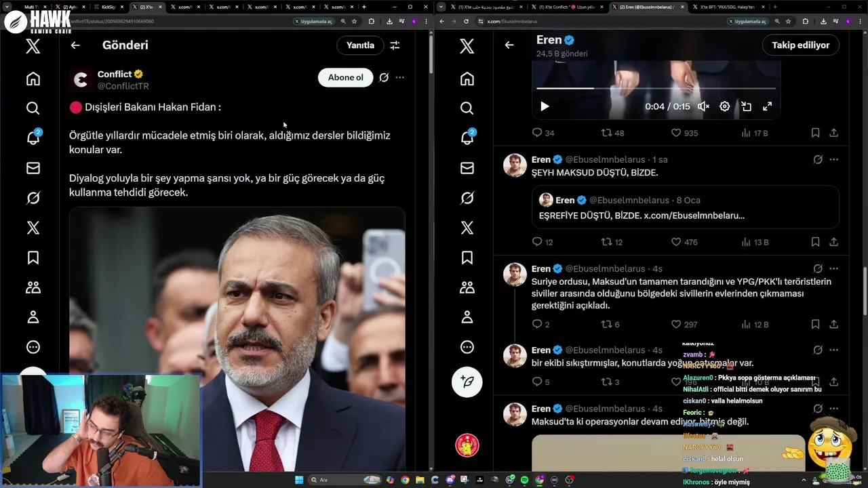Go back from the Gönderi post view
Screen dimensions: 868x488
coord(75,45)
